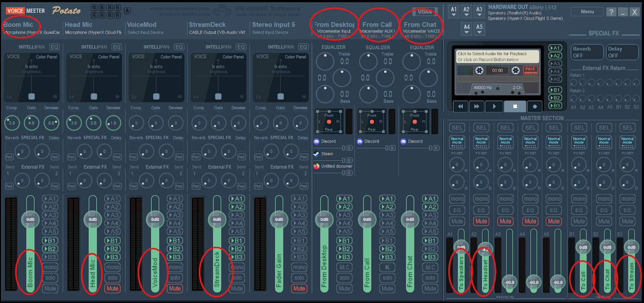Toggle M.C on the From Desktop strip
This screenshot has width=644, height=303.
pyautogui.click(x=345, y=267)
